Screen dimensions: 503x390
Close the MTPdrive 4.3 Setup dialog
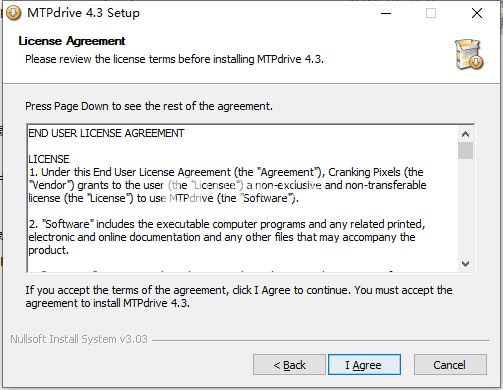477,13
